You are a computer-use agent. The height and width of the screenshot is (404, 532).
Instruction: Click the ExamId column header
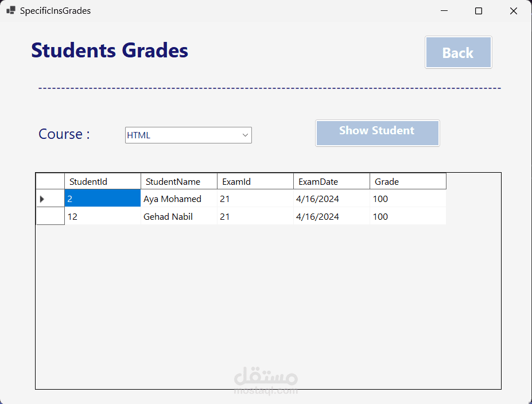255,181
